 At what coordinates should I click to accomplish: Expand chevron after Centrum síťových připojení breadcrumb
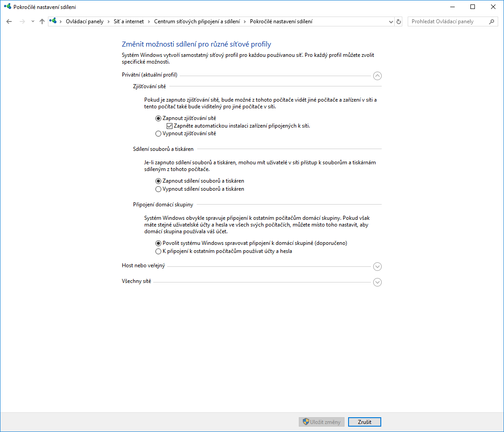point(245,21)
